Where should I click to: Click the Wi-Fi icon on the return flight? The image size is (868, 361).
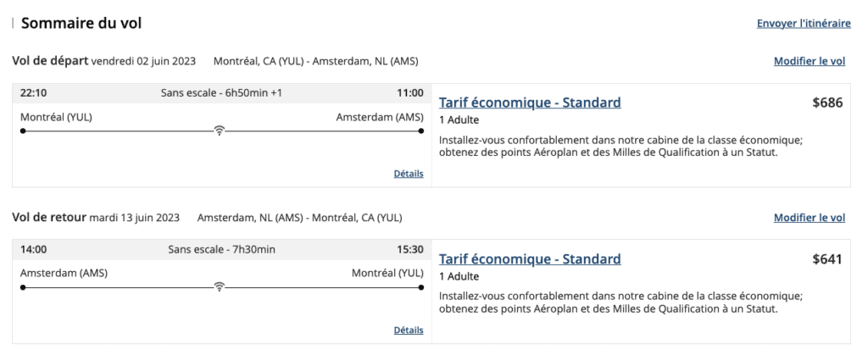click(x=219, y=286)
